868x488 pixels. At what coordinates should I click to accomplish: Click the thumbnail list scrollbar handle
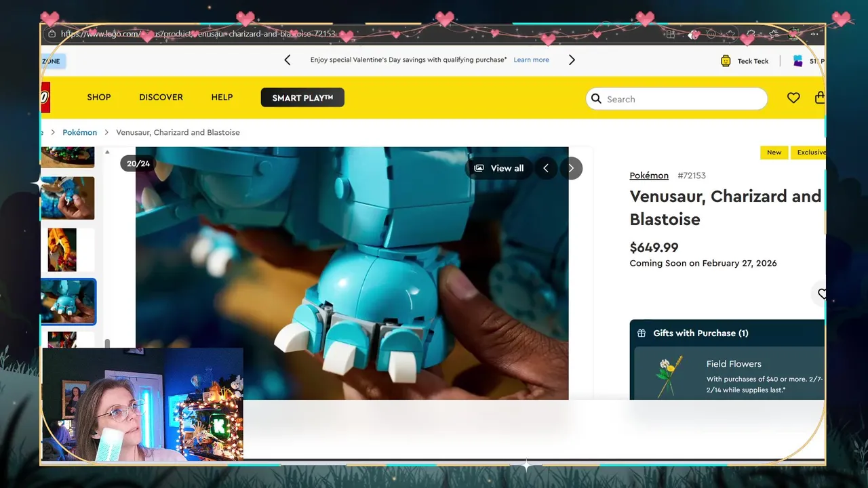point(107,343)
